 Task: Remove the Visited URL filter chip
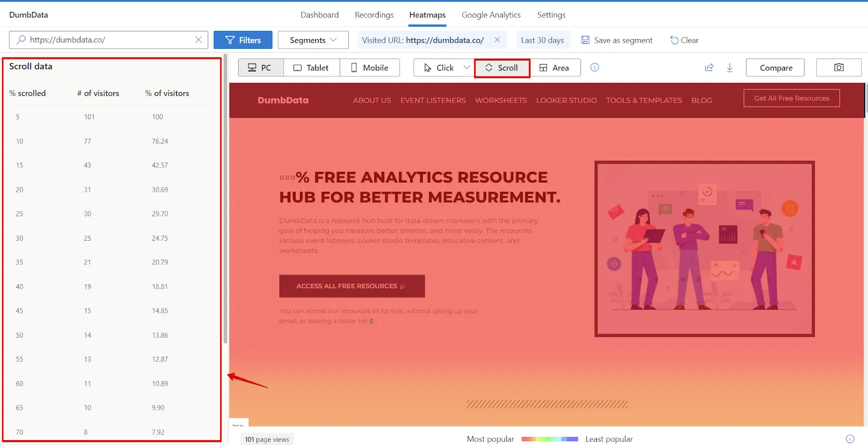497,40
